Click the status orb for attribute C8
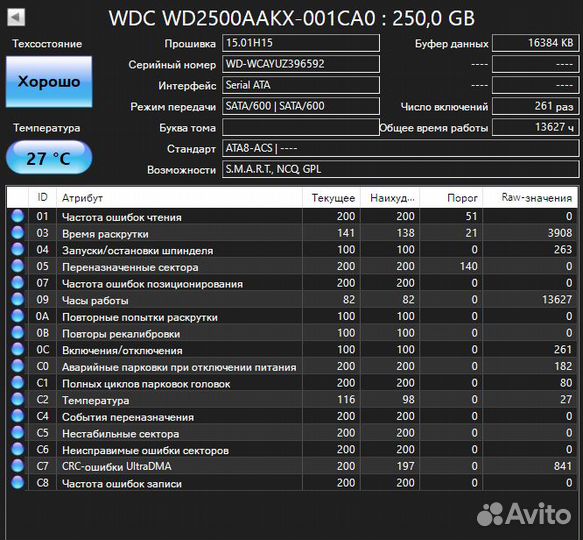The height and width of the screenshot is (540, 583). pyautogui.click(x=17, y=483)
